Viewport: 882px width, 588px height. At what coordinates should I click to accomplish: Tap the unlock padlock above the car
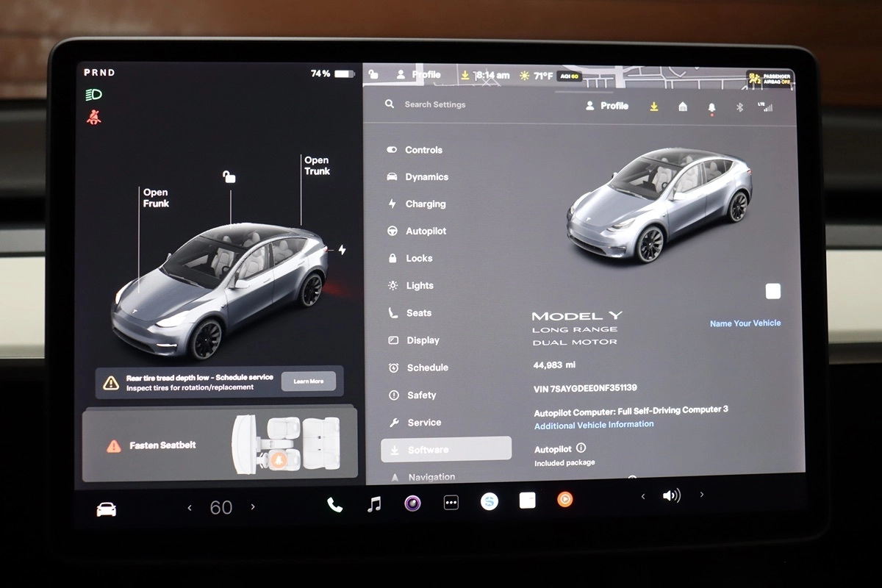point(229,176)
